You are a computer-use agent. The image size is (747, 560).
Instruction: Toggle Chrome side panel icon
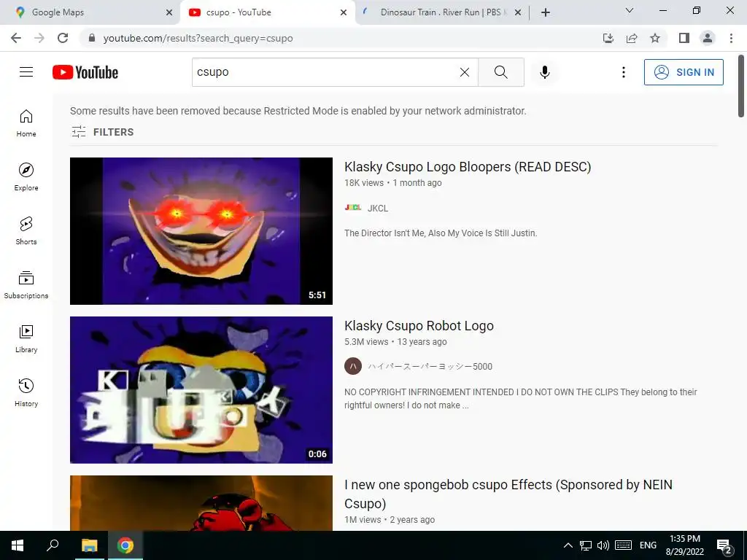[684, 38]
